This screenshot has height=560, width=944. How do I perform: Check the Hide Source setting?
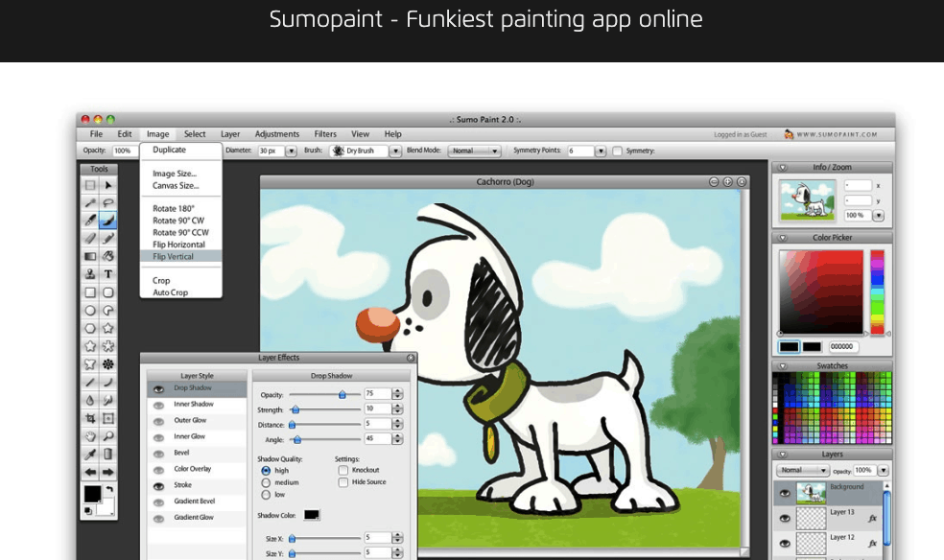(x=343, y=481)
